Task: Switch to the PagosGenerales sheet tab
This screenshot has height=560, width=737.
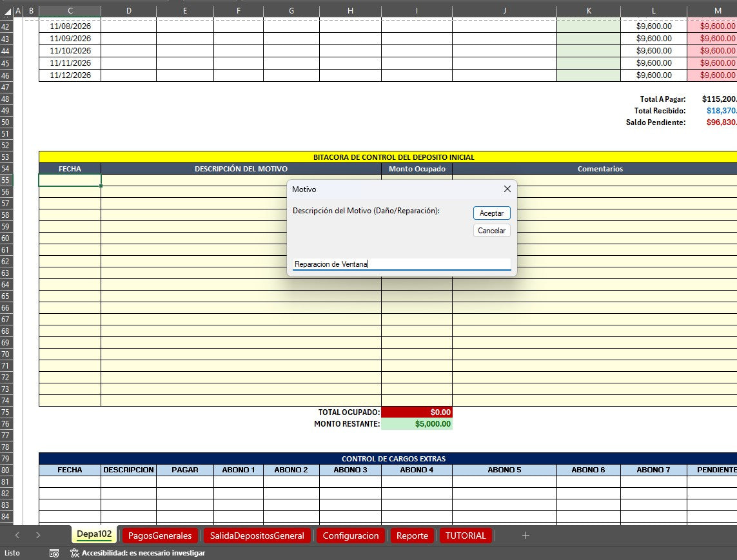Action: 159,535
